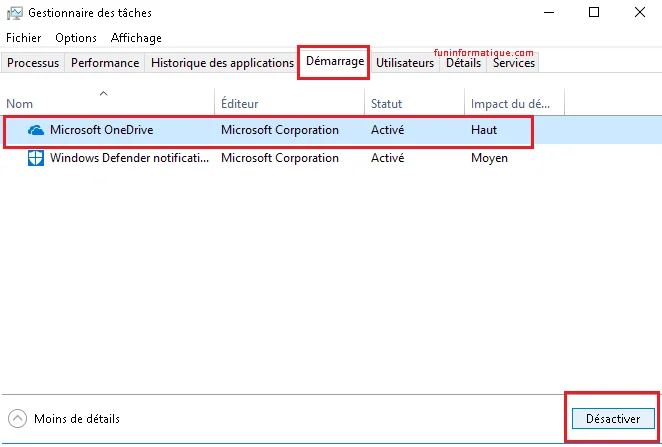
Task: Open the Détails tab
Action: [463, 63]
